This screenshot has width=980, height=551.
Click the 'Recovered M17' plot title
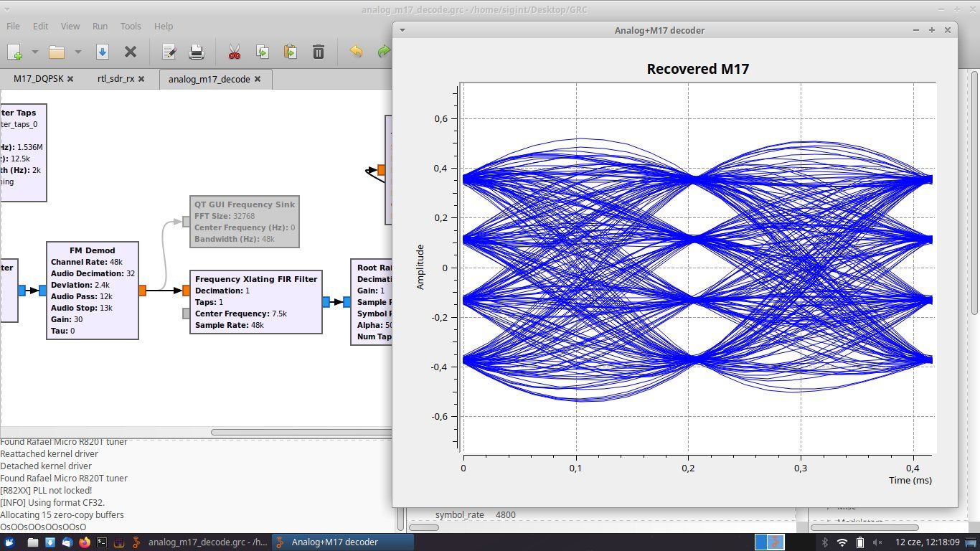[x=697, y=69]
